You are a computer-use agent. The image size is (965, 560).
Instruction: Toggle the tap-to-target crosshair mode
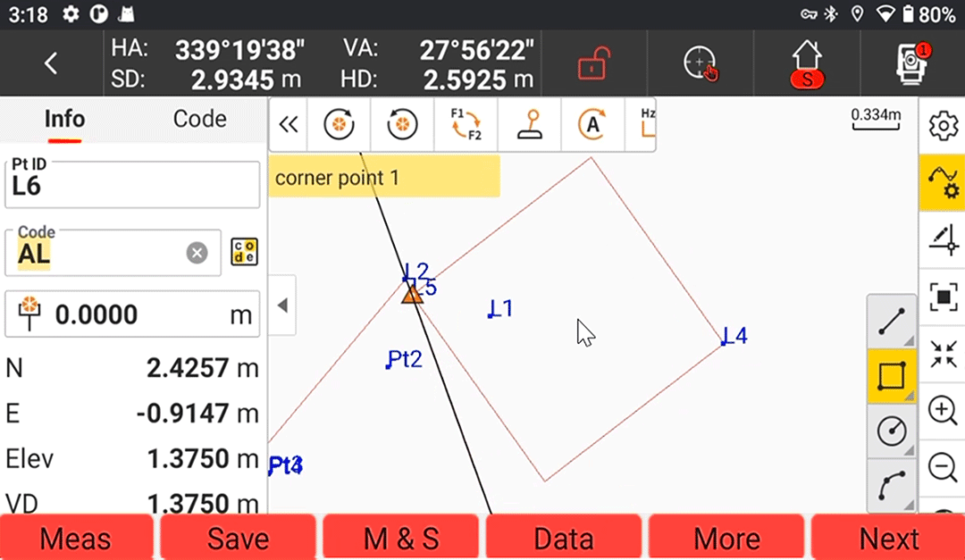[x=701, y=64]
